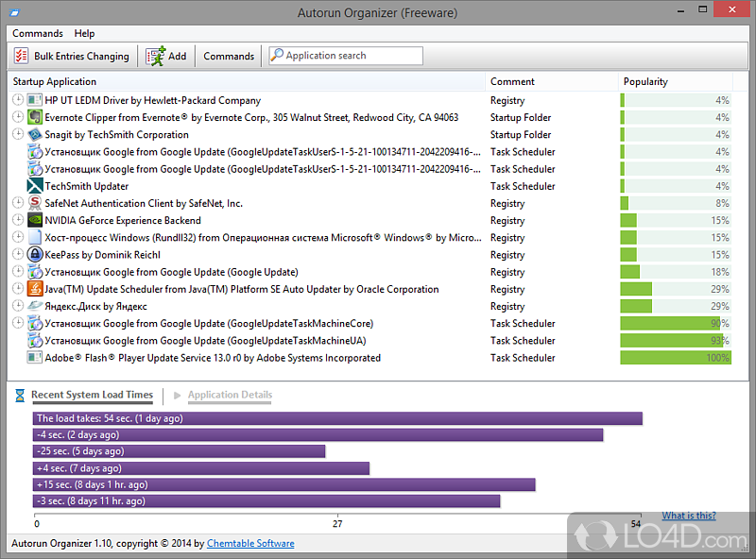Image resolution: width=756 pixels, height=559 pixels.
Task: Click the Bulk Entries Changing button
Action: [x=72, y=57]
